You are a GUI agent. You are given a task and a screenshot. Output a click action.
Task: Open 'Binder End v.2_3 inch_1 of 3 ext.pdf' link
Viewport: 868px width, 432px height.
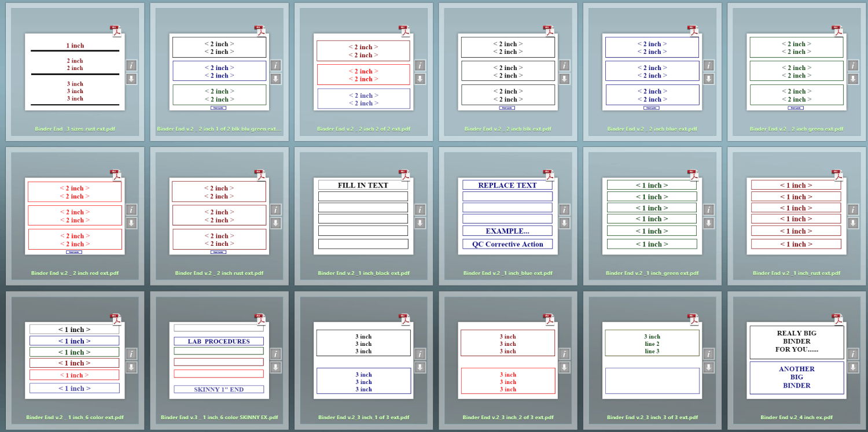pyautogui.click(x=363, y=418)
